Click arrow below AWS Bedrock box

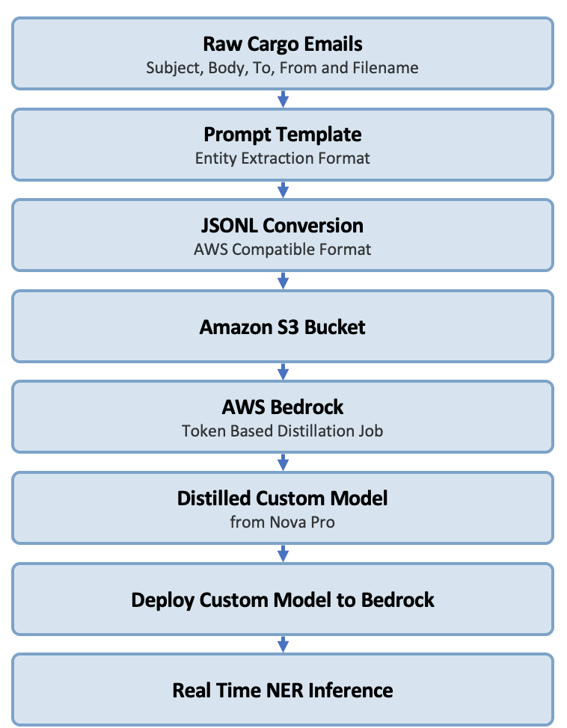(x=283, y=462)
